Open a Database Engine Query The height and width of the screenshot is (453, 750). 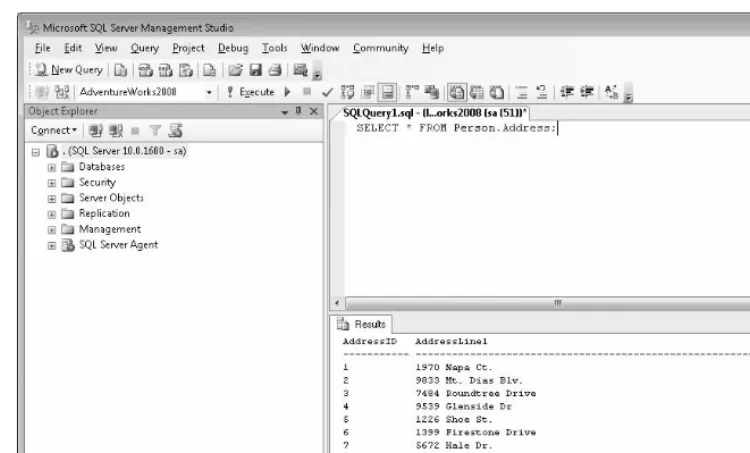(121, 70)
